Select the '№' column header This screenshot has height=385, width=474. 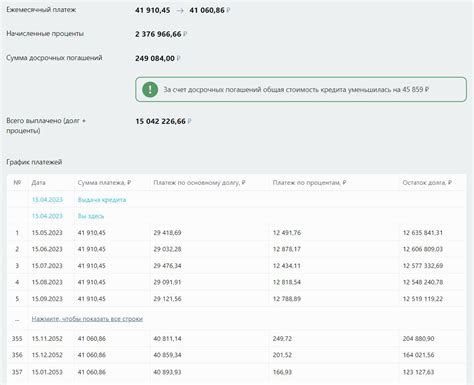[x=17, y=182]
